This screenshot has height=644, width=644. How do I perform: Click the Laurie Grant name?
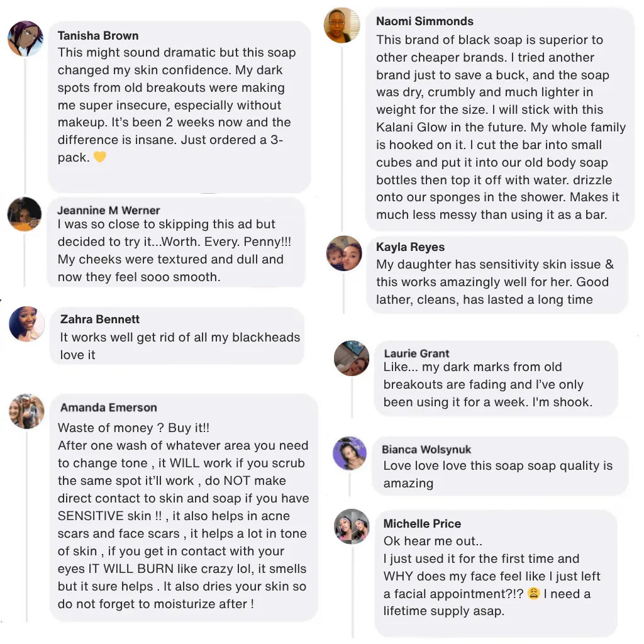click(x=416, y=353)
